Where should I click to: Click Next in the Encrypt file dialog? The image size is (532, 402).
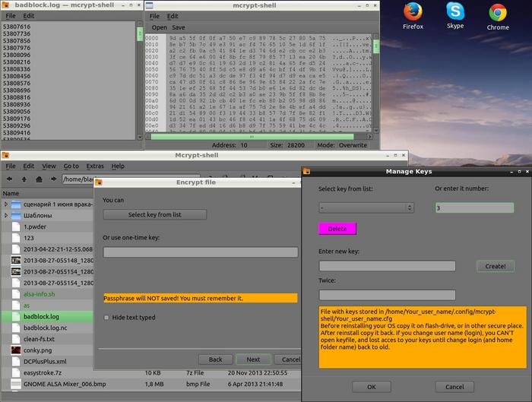coord(253,359)
